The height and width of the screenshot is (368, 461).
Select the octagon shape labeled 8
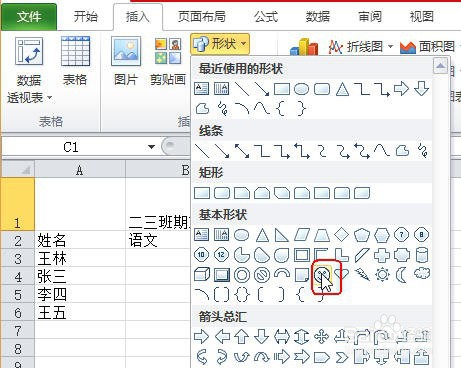click(422, 235)
